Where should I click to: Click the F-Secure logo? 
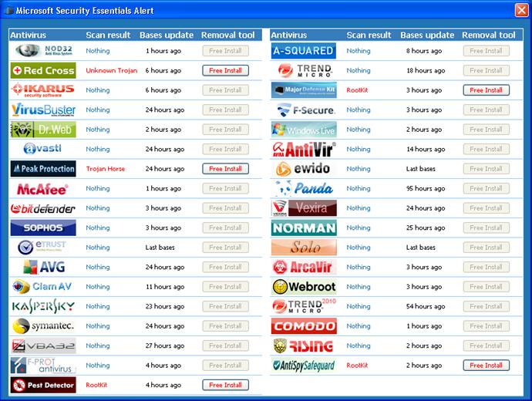(305, 110)
